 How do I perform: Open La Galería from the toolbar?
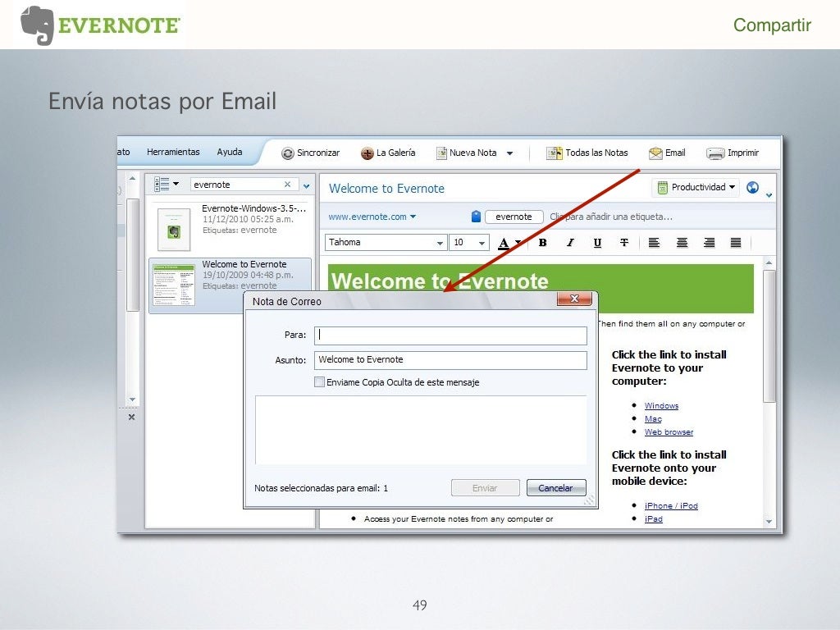pos(388,153)
